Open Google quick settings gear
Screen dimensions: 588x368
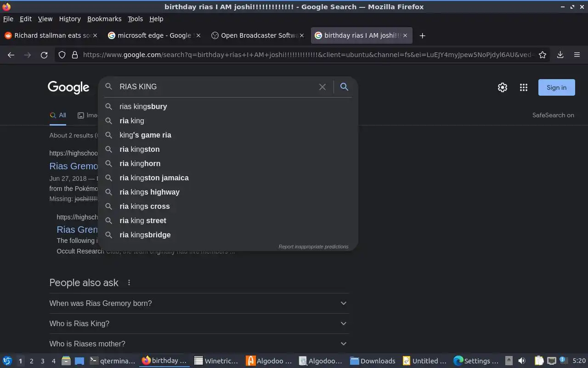pos(503,87)
